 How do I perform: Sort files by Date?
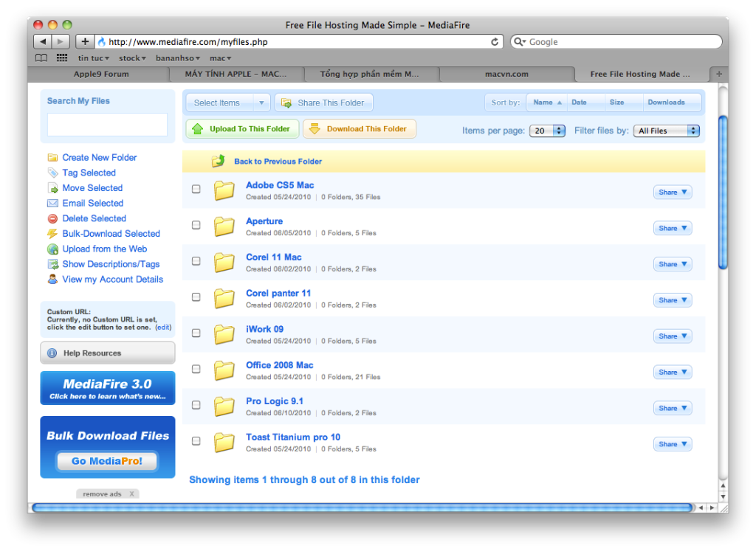tap(579, 102)
